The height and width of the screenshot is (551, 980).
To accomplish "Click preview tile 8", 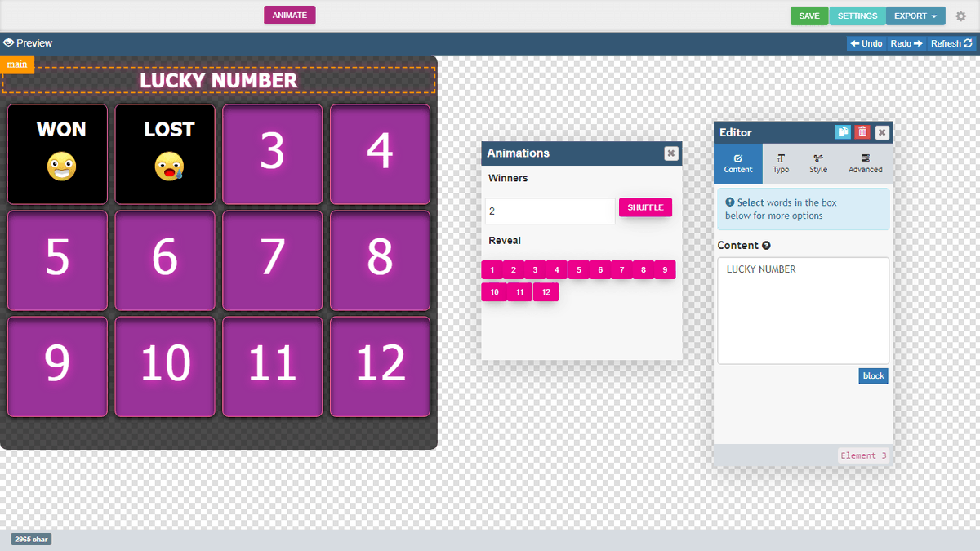I will tap(380, 260).
